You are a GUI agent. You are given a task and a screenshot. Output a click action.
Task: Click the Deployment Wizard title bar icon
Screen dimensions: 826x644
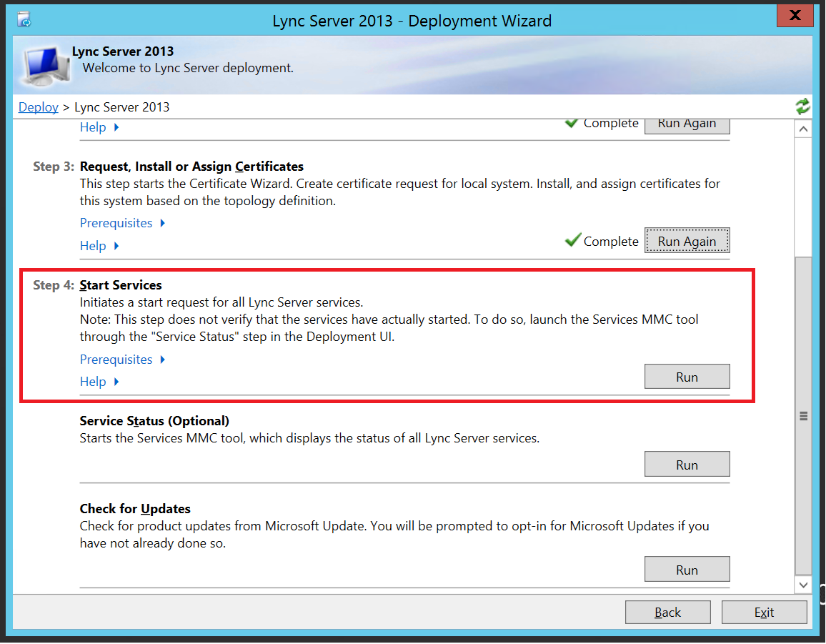point(24,20)
